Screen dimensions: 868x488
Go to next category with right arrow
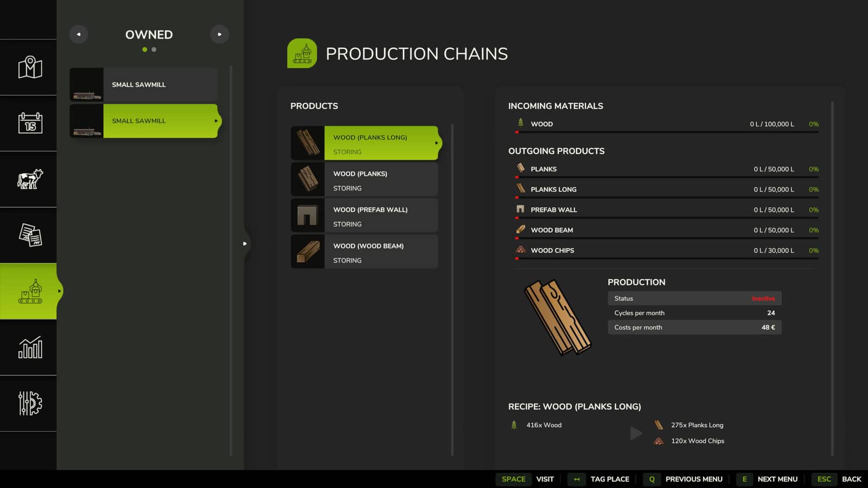(x=219, y=34)
